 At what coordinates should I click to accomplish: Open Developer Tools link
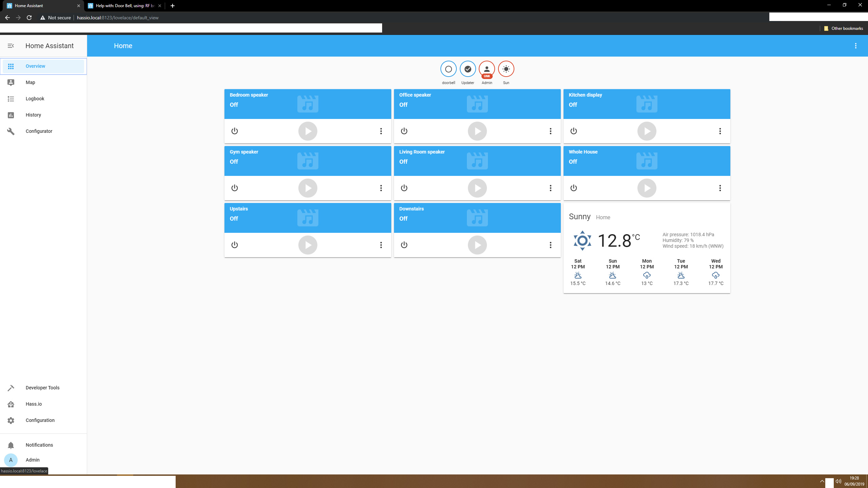click(42, 388)
